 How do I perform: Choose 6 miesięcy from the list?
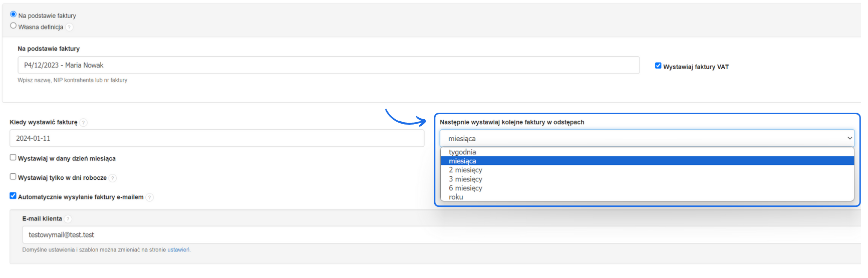tap(465, 188)
